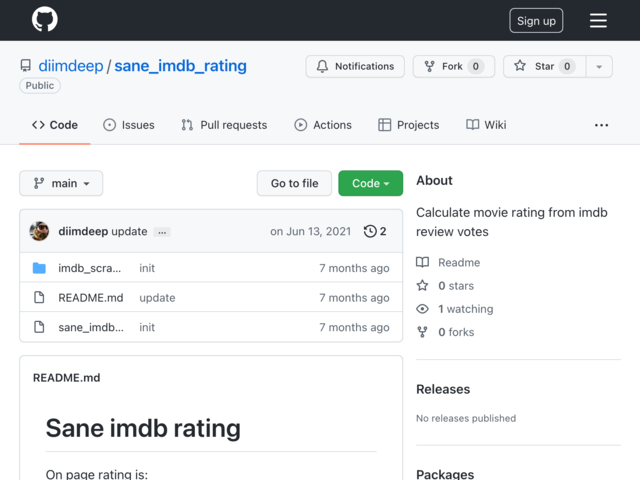Click the Notifications bell button

[x=355, y=66]
